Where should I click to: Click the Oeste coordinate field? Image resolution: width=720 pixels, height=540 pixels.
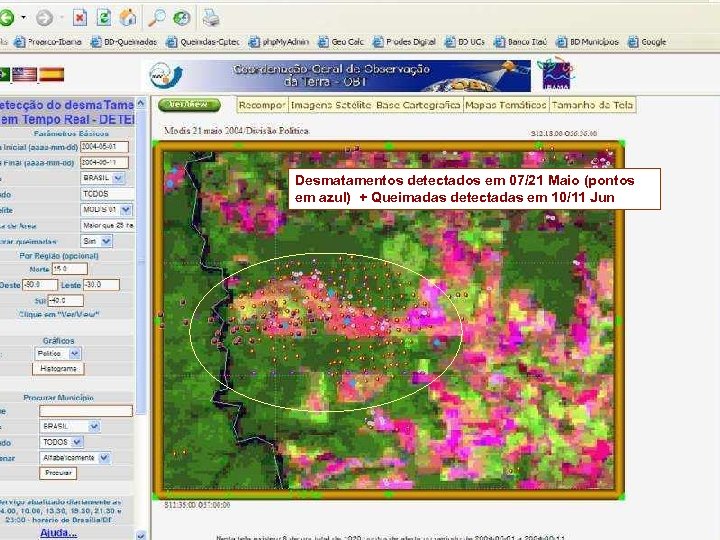[40, 285]
